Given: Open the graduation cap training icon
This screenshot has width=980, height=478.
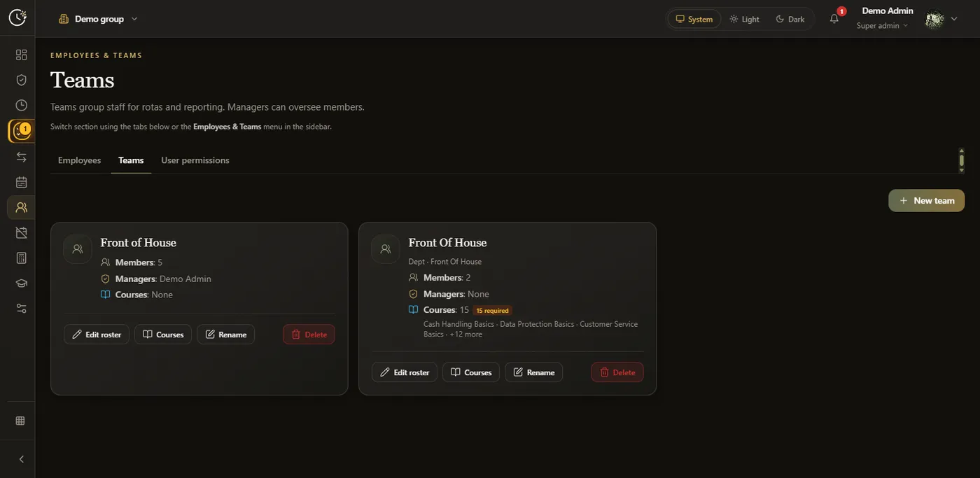Looking at the screenshot, I should [x=21, y=283].
